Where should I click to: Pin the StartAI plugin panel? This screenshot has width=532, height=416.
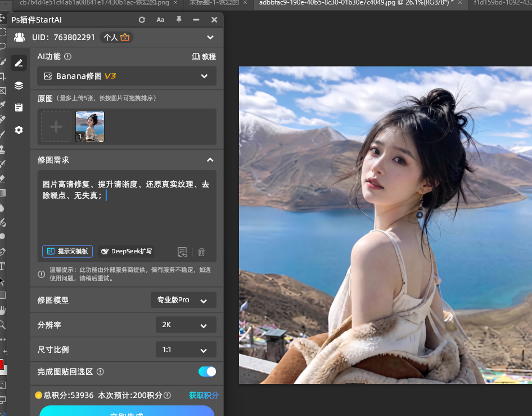point(179,20)
